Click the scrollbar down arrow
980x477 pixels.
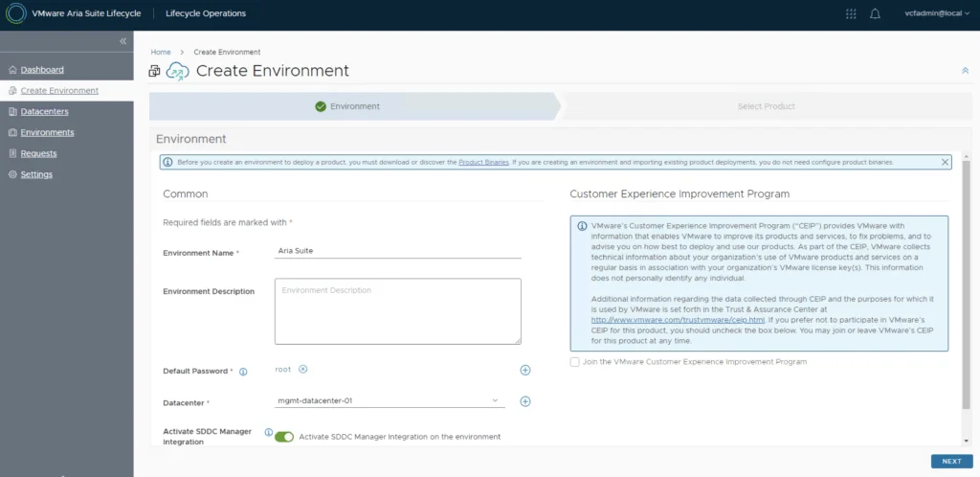[x=968, y=441]
